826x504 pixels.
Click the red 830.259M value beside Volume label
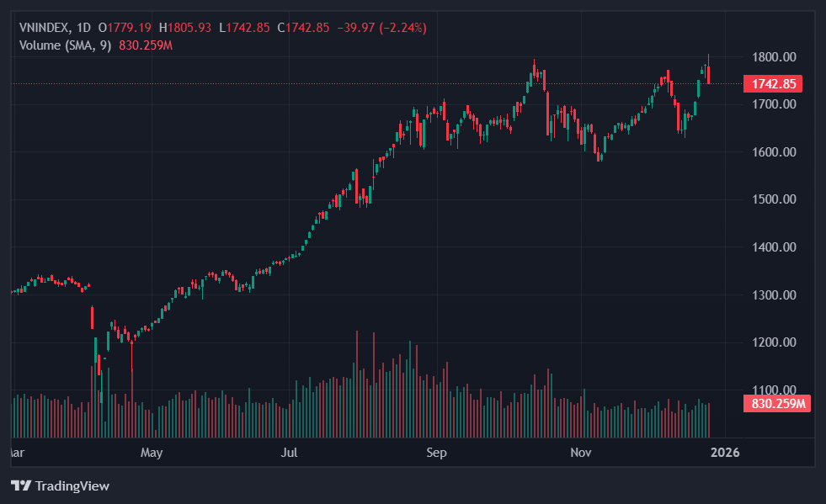click(x=146, y=45)
